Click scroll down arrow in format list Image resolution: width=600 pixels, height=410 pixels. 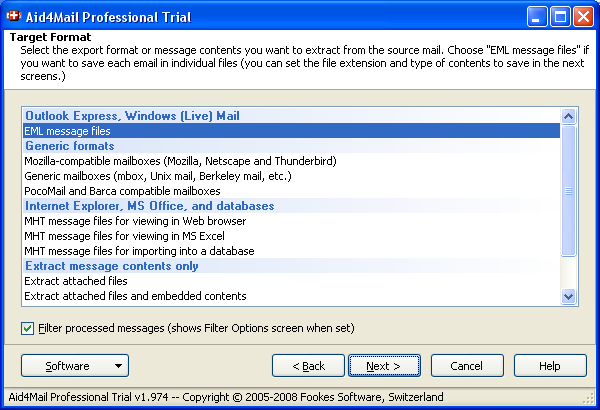click(x=569, y=296)
